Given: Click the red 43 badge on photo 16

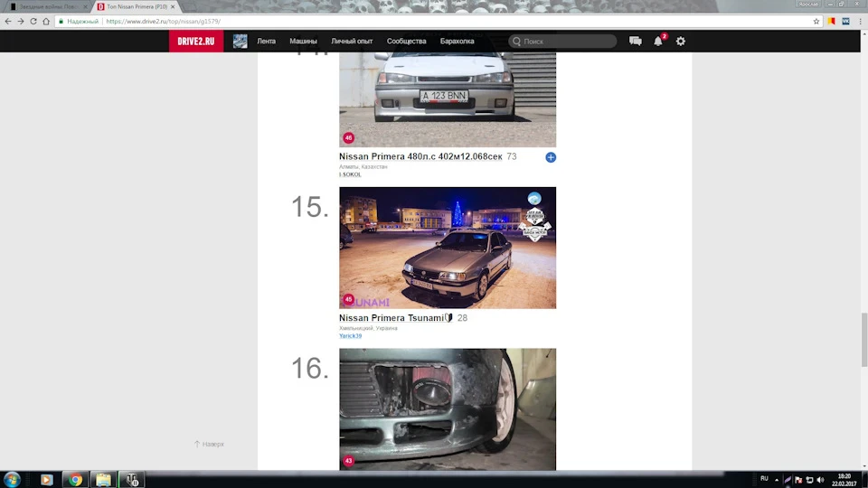Looking at the screenshot, I should (348, 460).
